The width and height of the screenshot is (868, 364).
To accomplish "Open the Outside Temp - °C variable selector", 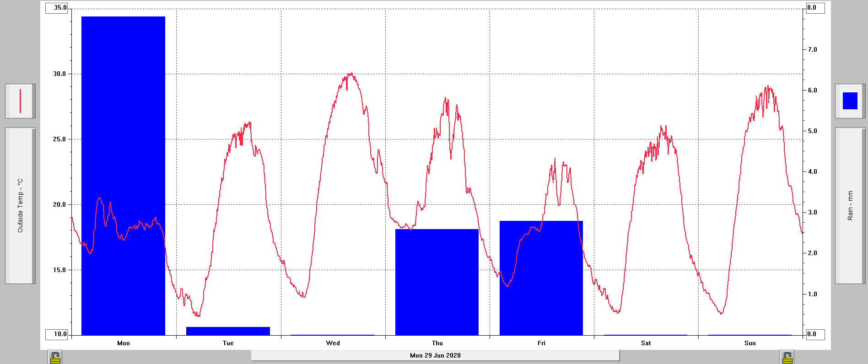I will click(20, 205).
